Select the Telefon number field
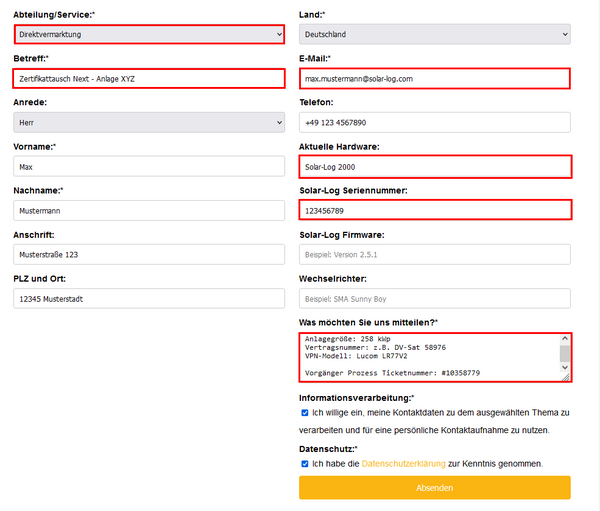This screenshot has height=511, width=600. point(435,122)
